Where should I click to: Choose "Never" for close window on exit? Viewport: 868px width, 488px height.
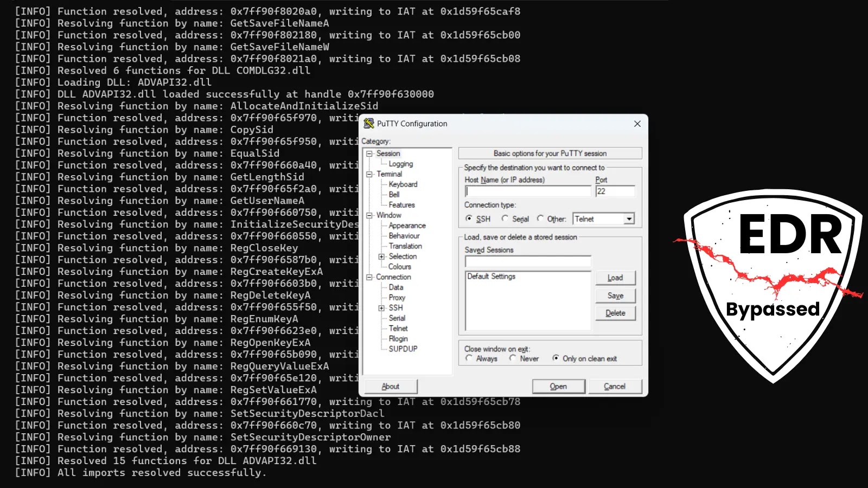(x=512, y=358)
